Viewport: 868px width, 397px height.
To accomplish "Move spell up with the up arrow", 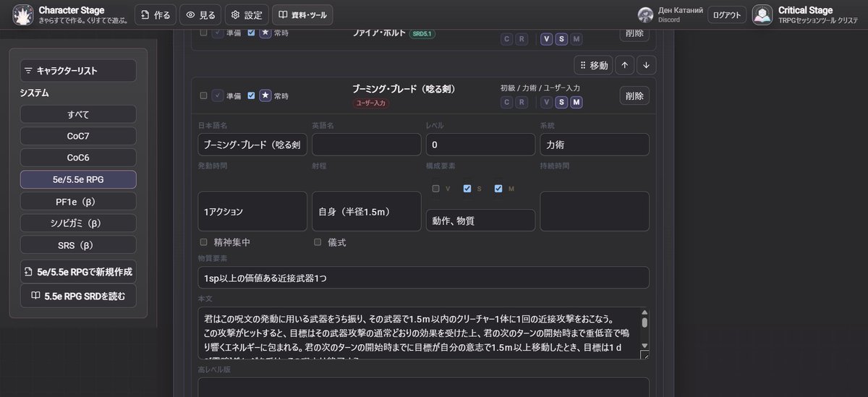I will pyautogui.click(x=625, y=65).
